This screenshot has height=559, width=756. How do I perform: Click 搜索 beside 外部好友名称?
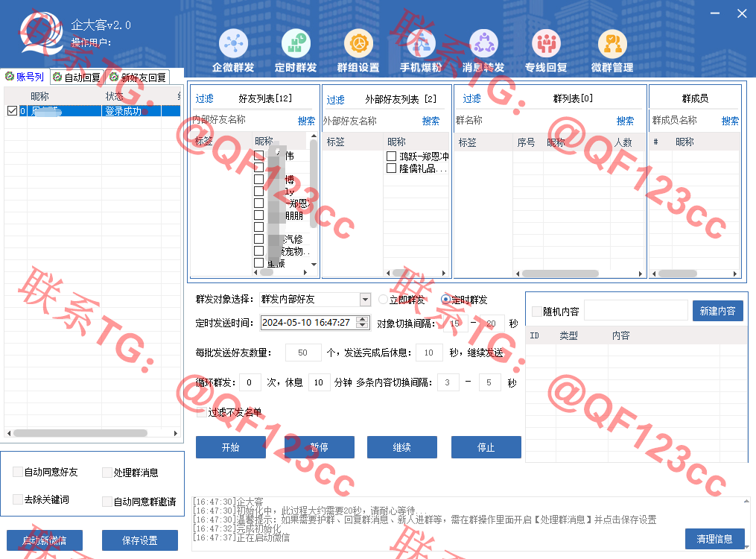pyautogui.click(x=431, y=121)
